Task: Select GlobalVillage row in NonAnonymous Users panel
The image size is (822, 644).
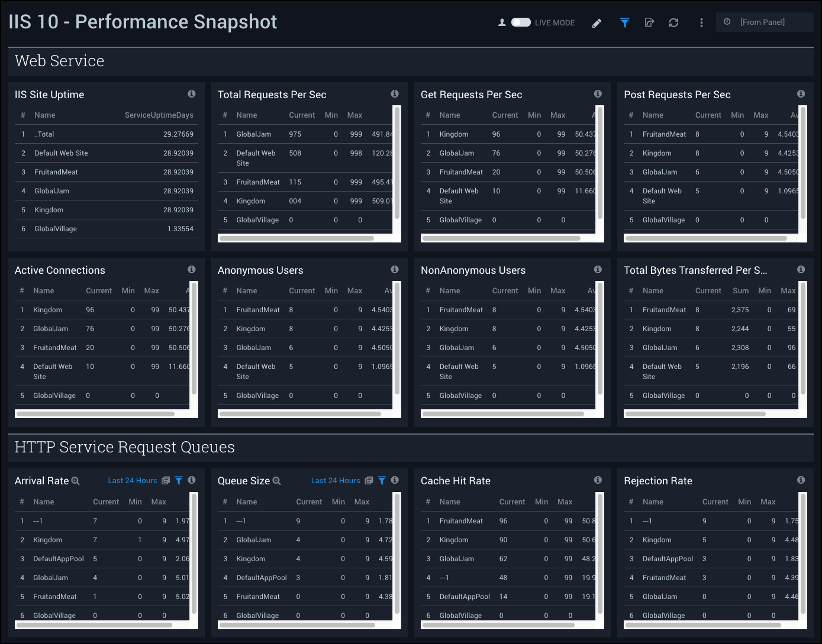Action: (x=508, y=396)
